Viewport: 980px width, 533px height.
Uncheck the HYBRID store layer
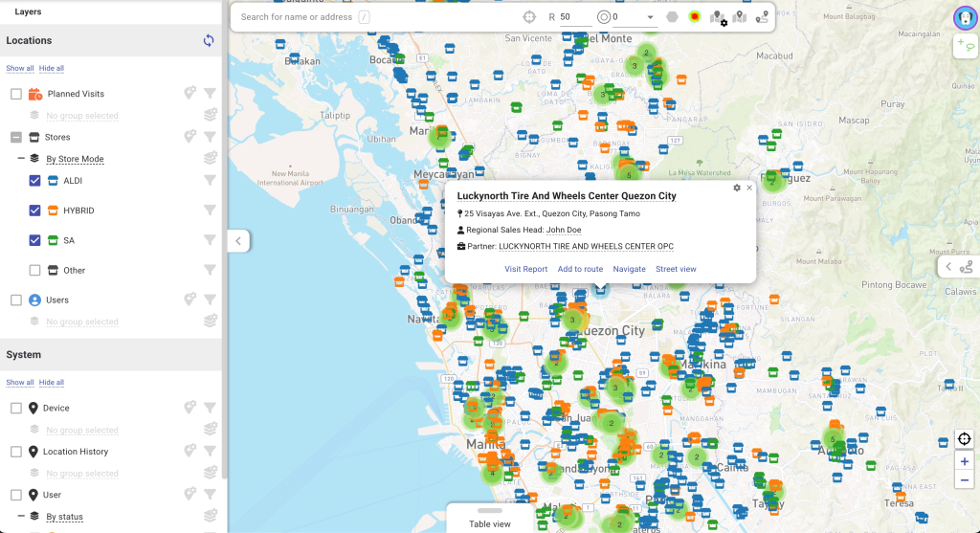coord(35,211)
